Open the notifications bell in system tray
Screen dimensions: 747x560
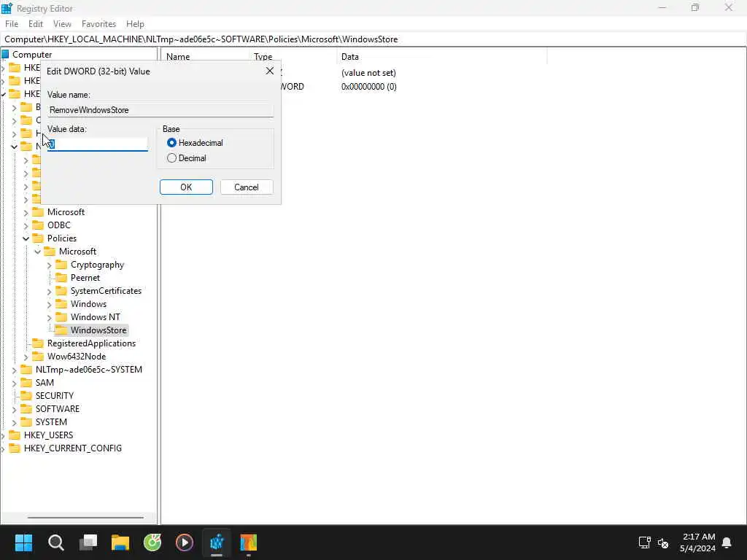tap(727, 542)
